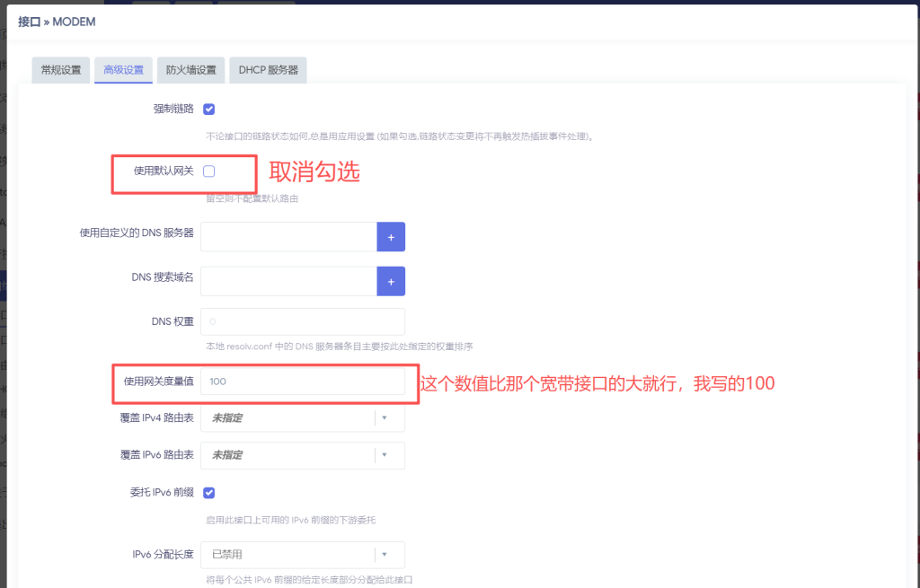Focus the DNS 搜索域名 input box
This screenshot has width=920, height=588.
pyautogui.click(x=288, y=281)
